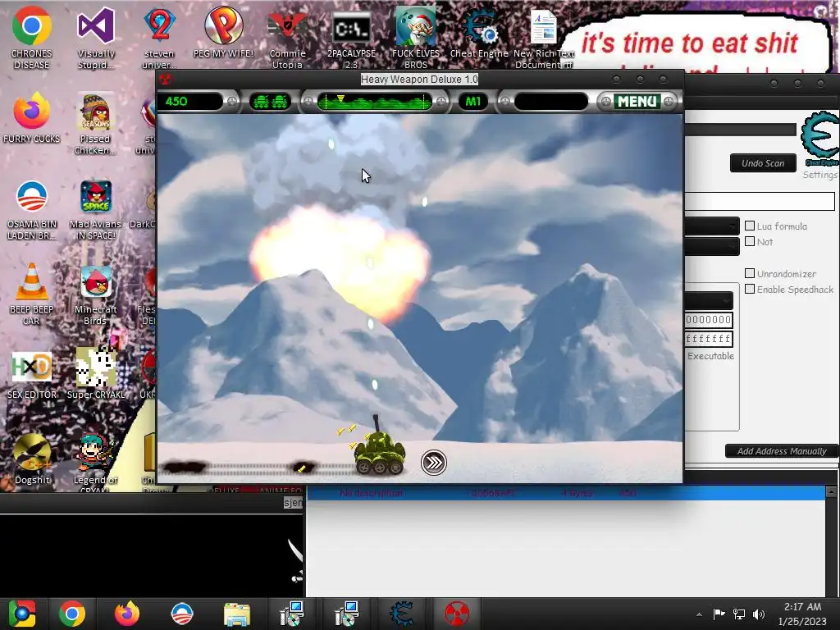This screenshot has width=840, height=630.
Task: Open the Super CRYAKL desktop icon
Action: coord(95,374)
